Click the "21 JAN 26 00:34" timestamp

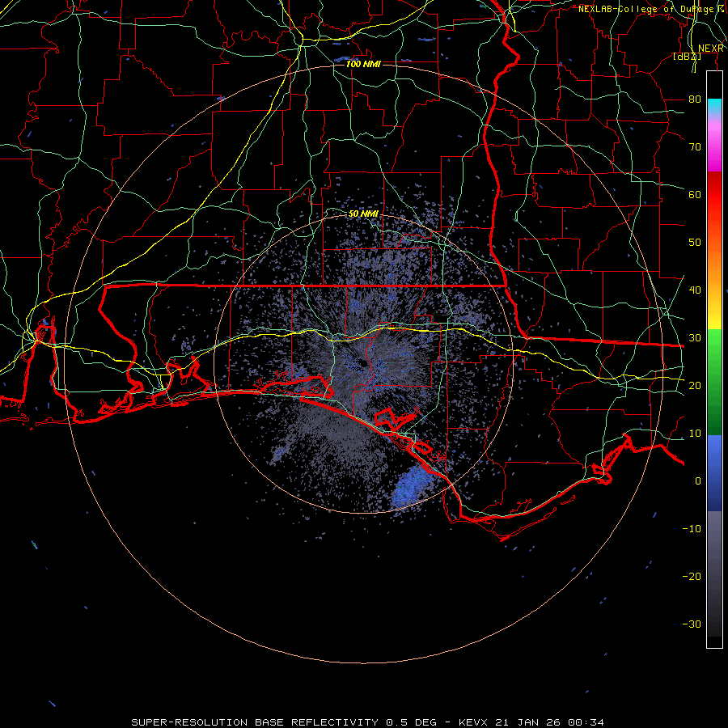coord(550,722)
